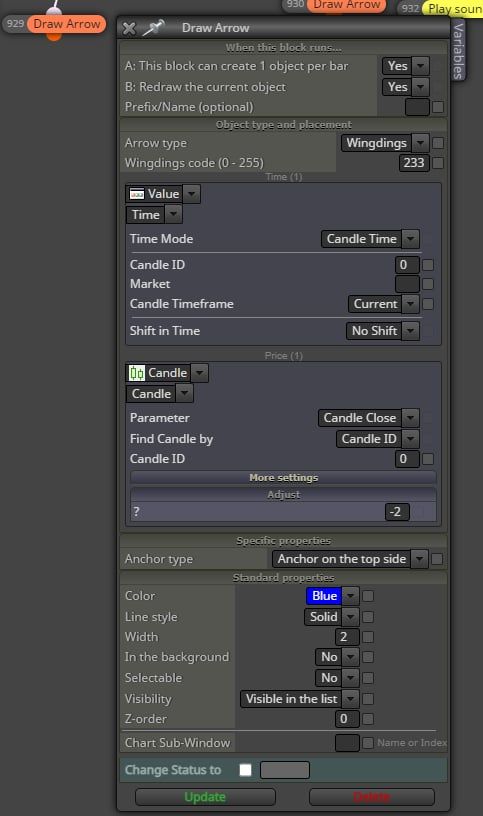Toggle the Selectable checkbox

click(x=367, y=678)
